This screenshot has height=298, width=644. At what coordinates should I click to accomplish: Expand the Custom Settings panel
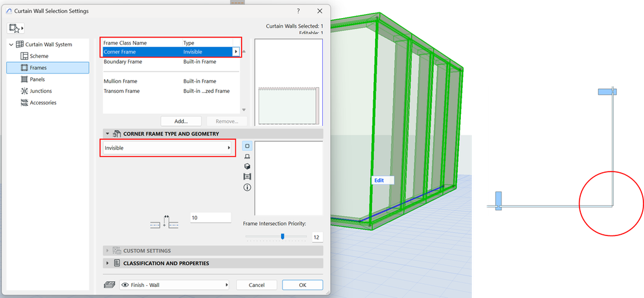coord(108,250)
